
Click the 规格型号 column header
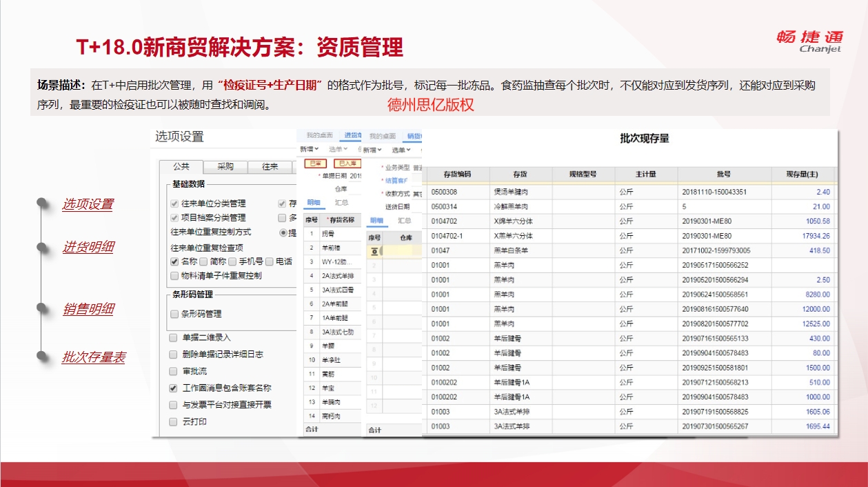coord(583,174)
